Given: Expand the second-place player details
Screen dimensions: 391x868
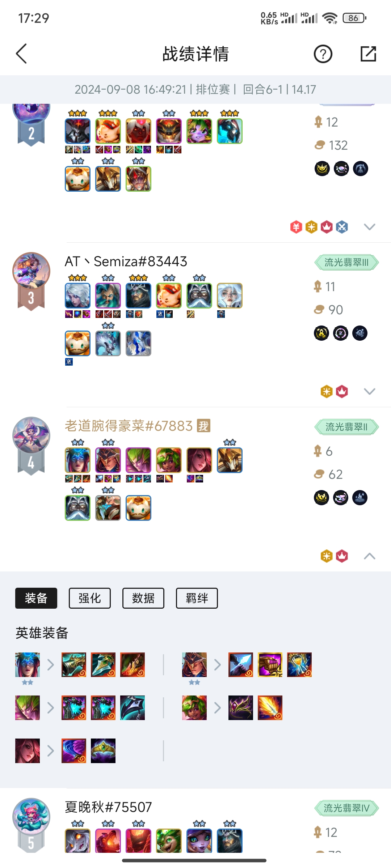Looking at the screenshot, I should [x=369, y=227].
